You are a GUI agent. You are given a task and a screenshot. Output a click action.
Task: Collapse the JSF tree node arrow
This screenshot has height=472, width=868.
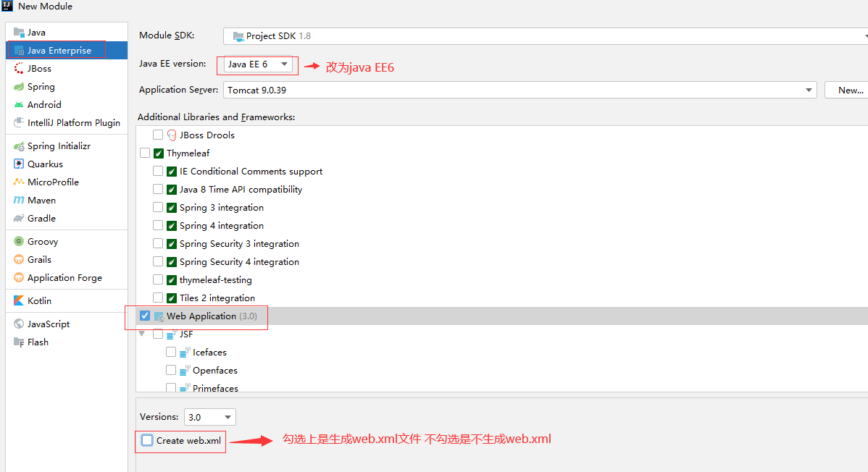click(x=142, y=334)
